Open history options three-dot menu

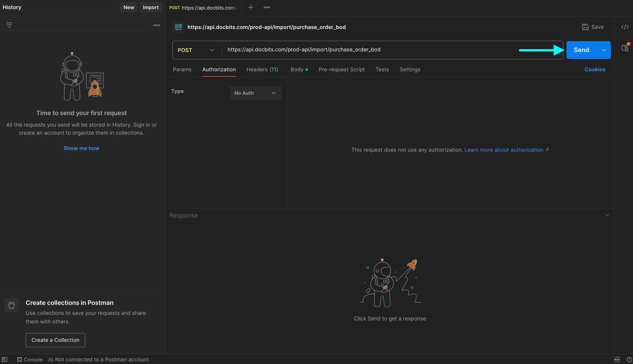(x=157, y=25)
